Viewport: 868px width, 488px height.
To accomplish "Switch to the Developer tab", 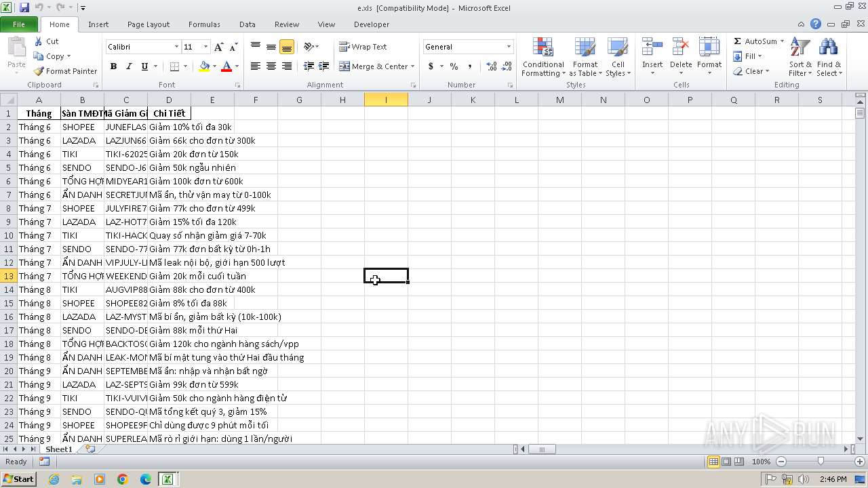I will pyautogui.click(x=372, y=24).
